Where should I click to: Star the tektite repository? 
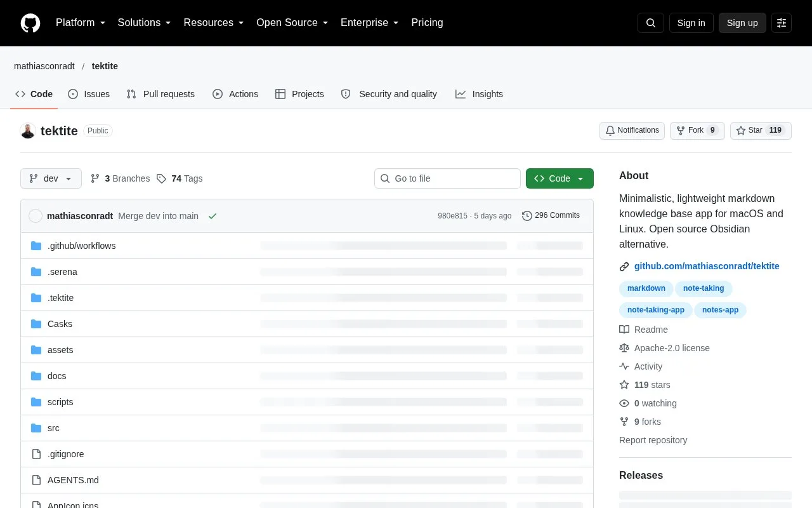(761, 131)
